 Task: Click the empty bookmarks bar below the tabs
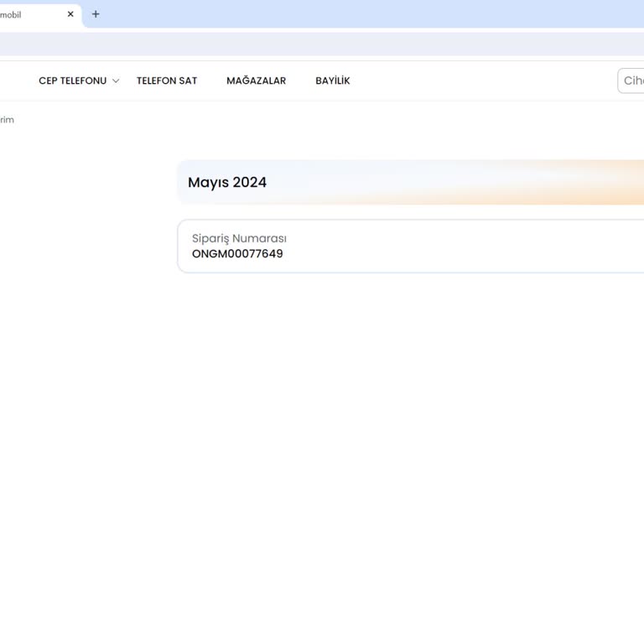335,44
